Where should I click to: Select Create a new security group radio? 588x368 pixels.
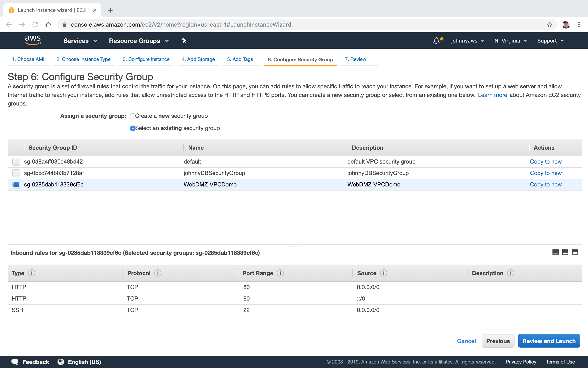[133, 116]
